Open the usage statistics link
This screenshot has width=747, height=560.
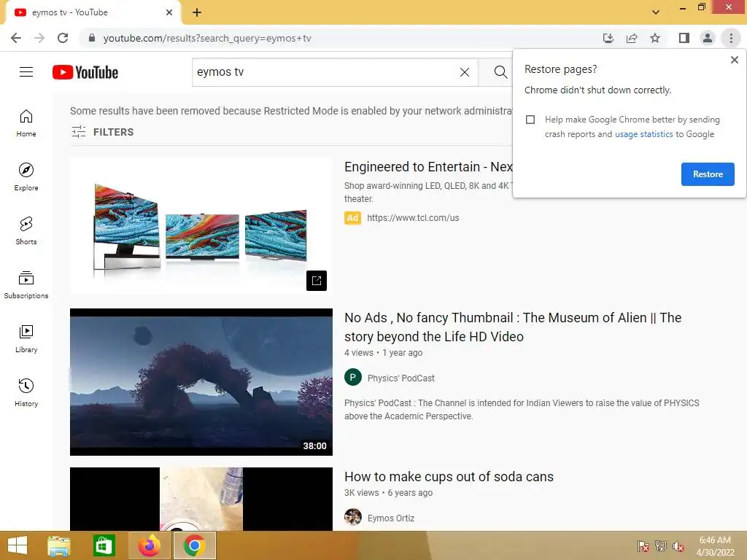pyautogui.click(x=643, y=134)
